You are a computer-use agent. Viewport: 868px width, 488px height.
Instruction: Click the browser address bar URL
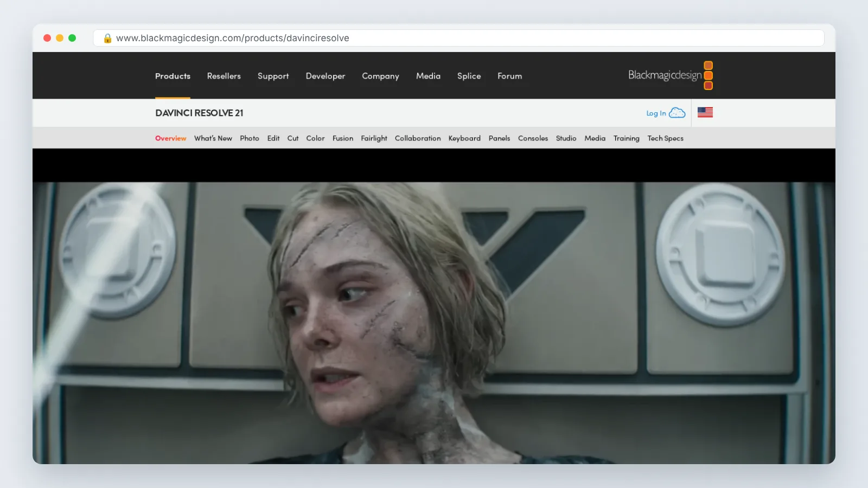233,38
